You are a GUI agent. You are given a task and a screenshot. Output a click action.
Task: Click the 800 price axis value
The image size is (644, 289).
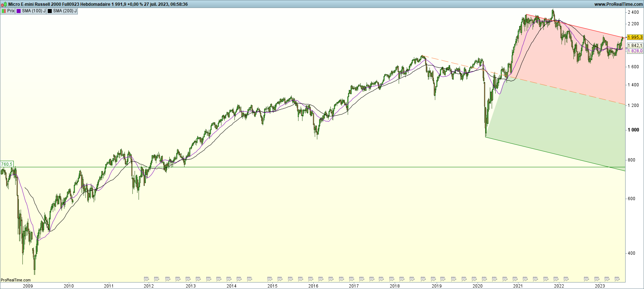click(631, 160)
